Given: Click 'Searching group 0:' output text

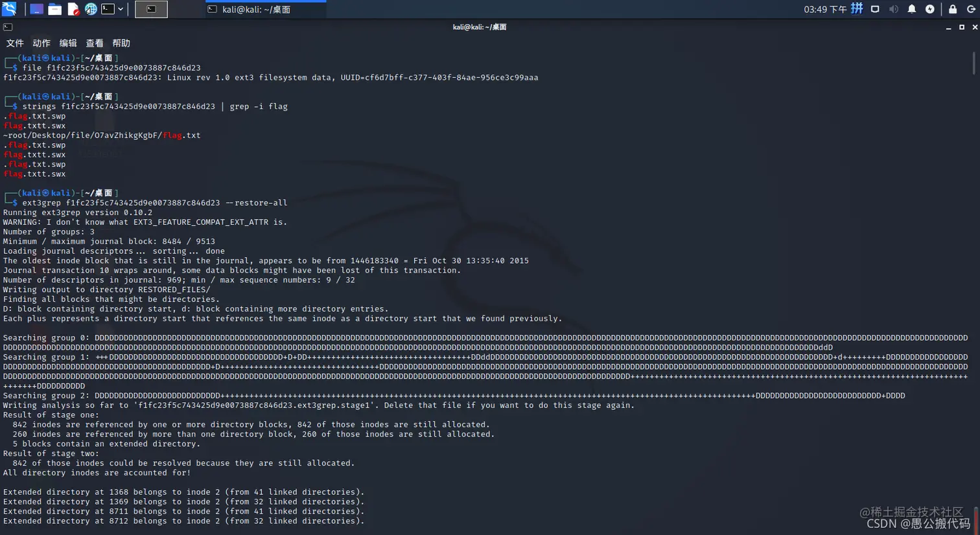Looking at the screenshot, I should point(46,338).
